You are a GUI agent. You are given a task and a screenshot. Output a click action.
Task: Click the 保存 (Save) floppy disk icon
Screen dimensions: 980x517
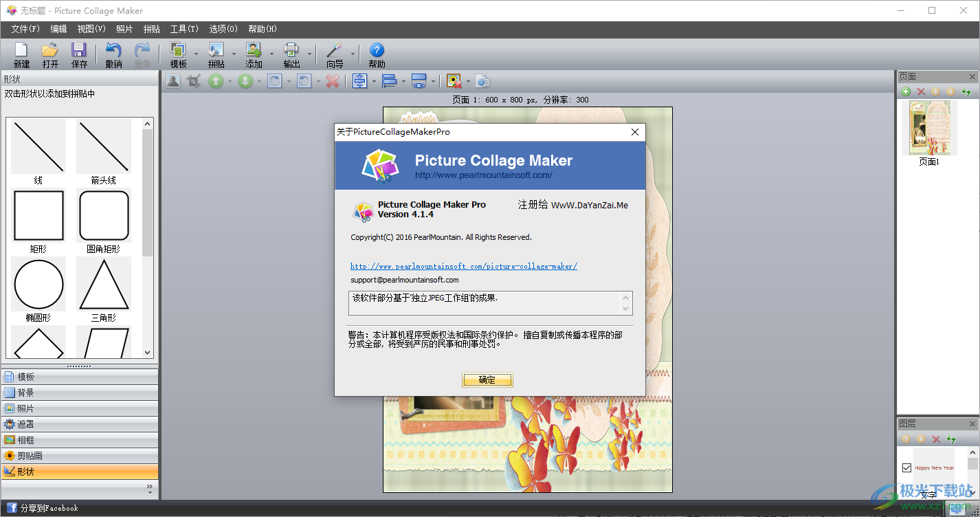[79, 50]
